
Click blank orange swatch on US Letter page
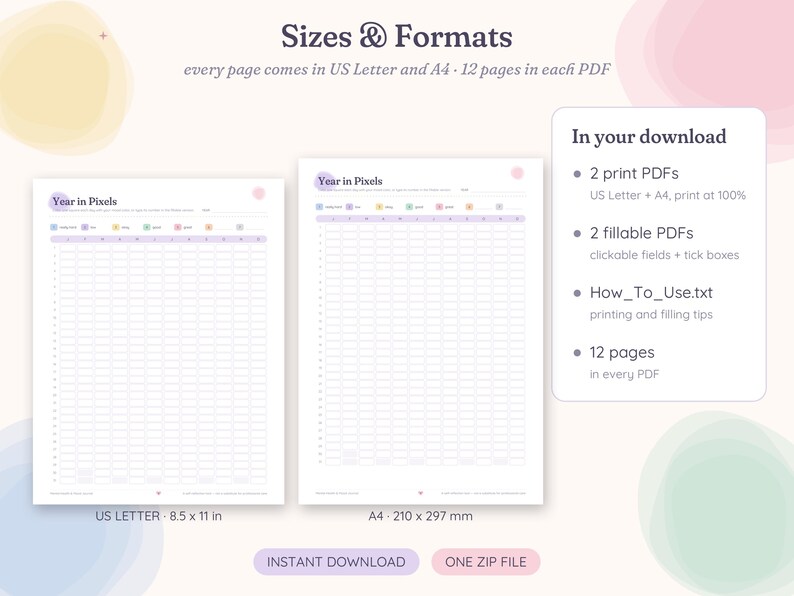(x=208, y=227)
